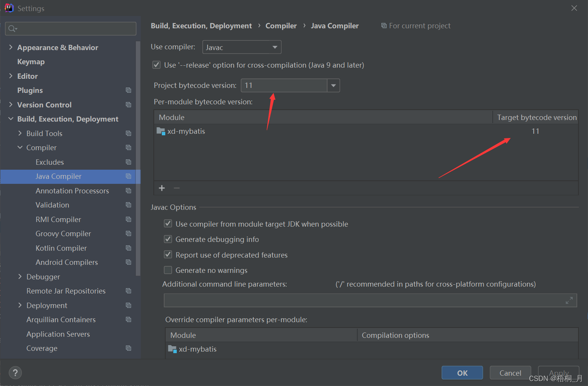Click the project-level icon beside Build Tools

coord(129,133)
